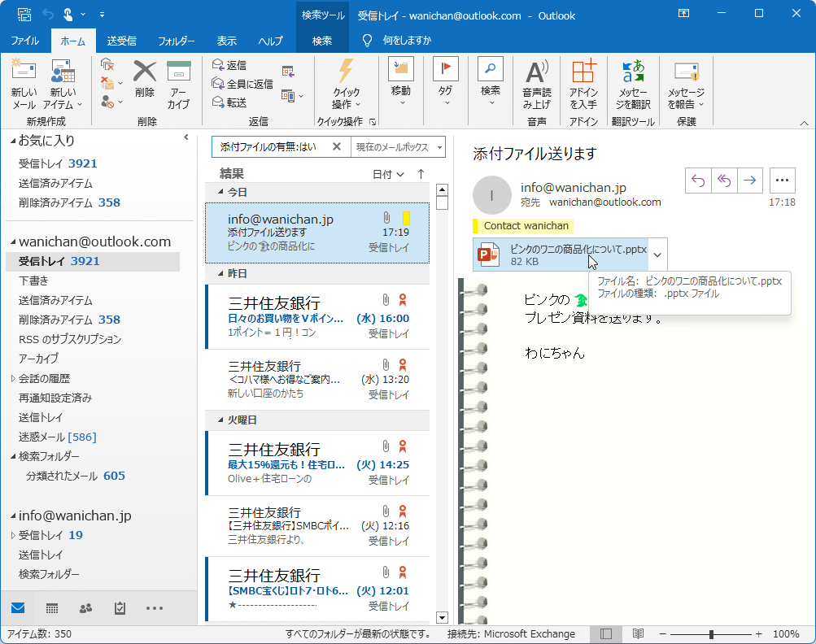Click アドインを入手 store icon

click(583, 84)
